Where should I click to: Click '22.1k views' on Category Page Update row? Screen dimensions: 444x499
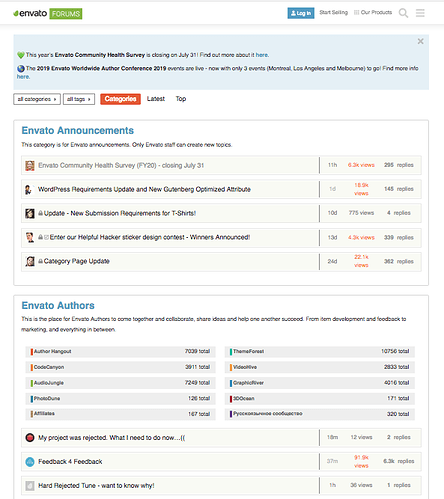tap(361, 261)
